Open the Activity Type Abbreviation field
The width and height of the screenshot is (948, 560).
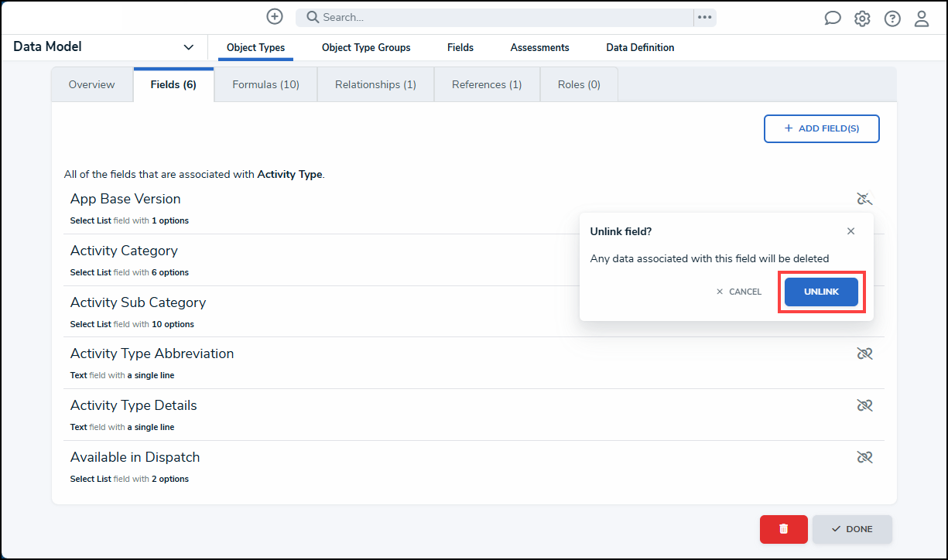[x=152, y=353]
